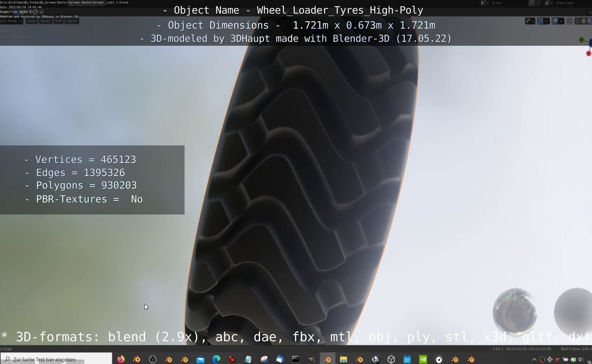The image size is (592, 364).
Task: Click the Start Frame status text
Action: pyautogui.click(x=576, y=349)
